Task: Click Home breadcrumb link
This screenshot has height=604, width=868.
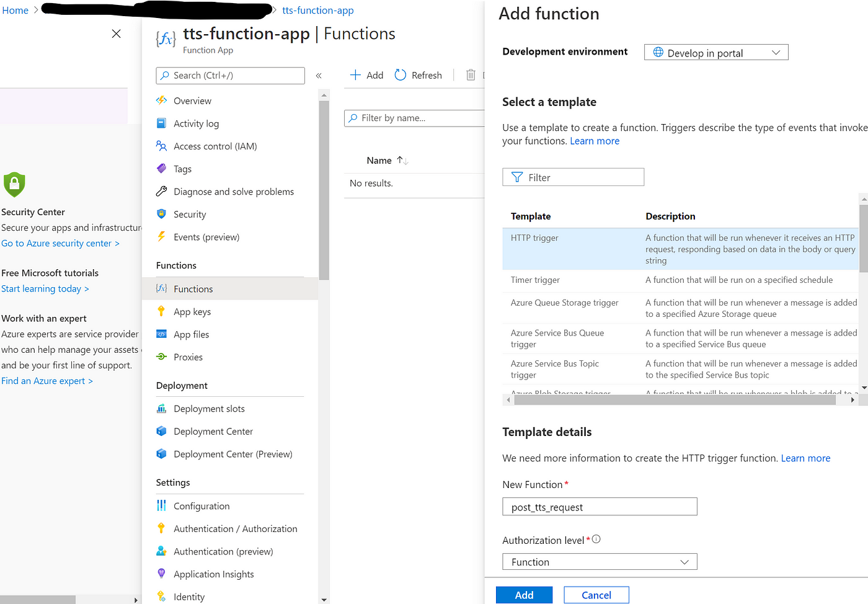Action: click(15, 11)
